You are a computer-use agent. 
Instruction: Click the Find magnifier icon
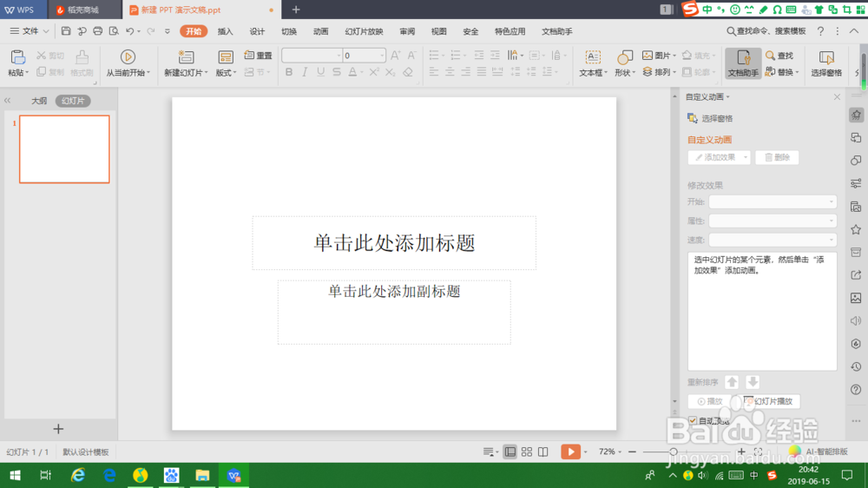(770, 55)
